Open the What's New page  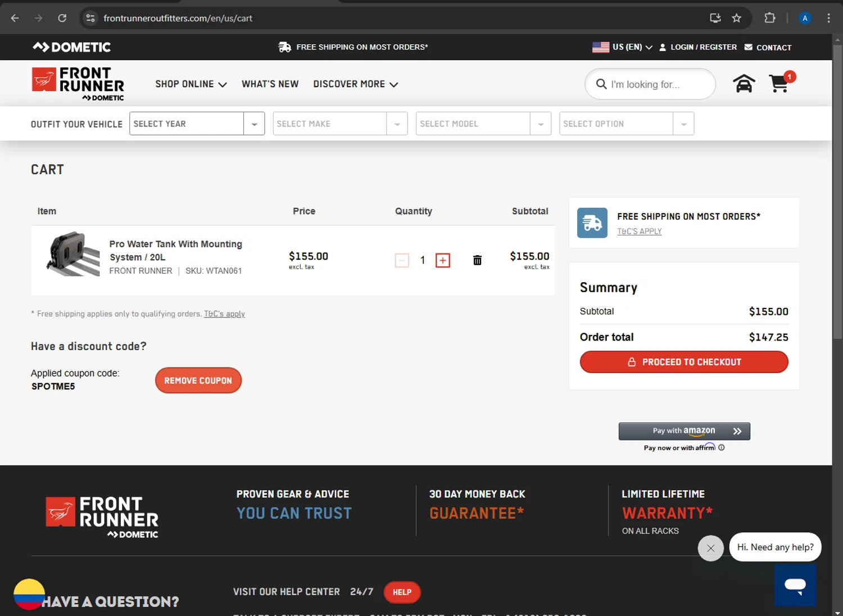point(270,84)
